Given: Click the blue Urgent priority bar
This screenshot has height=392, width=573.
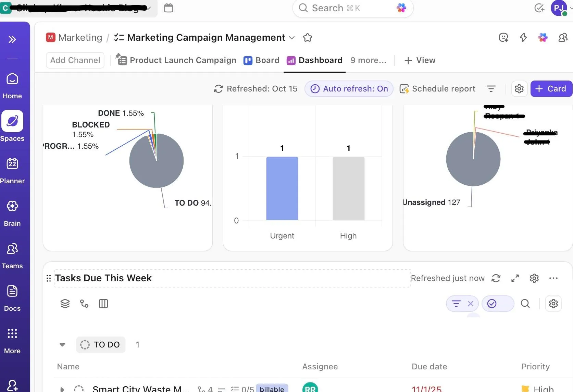Looking at the screenshot, I should [x=282, y=188].
